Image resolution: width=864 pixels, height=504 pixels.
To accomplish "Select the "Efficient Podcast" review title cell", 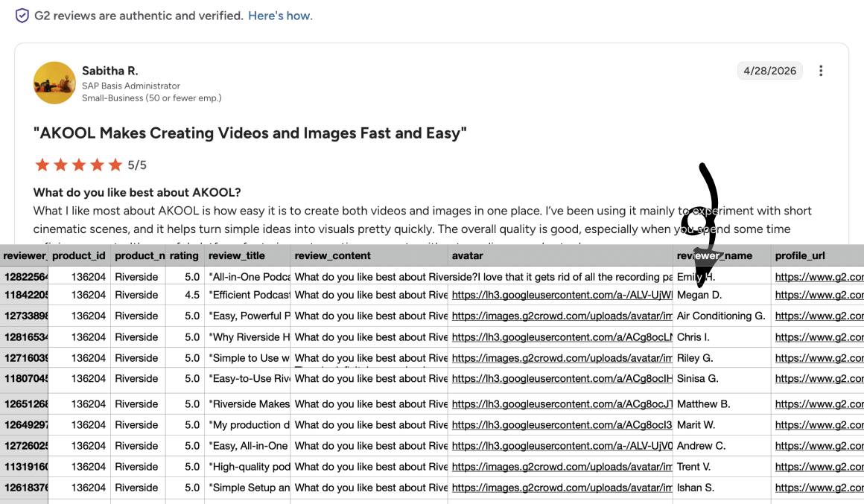I will (x=247, y=296).
